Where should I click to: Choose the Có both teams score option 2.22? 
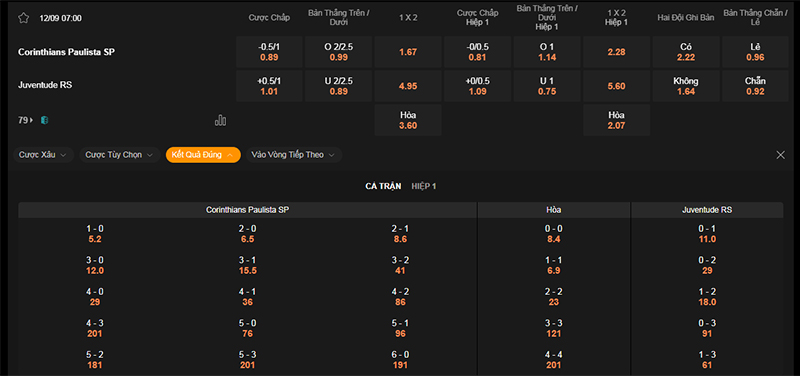click(686, 52)
